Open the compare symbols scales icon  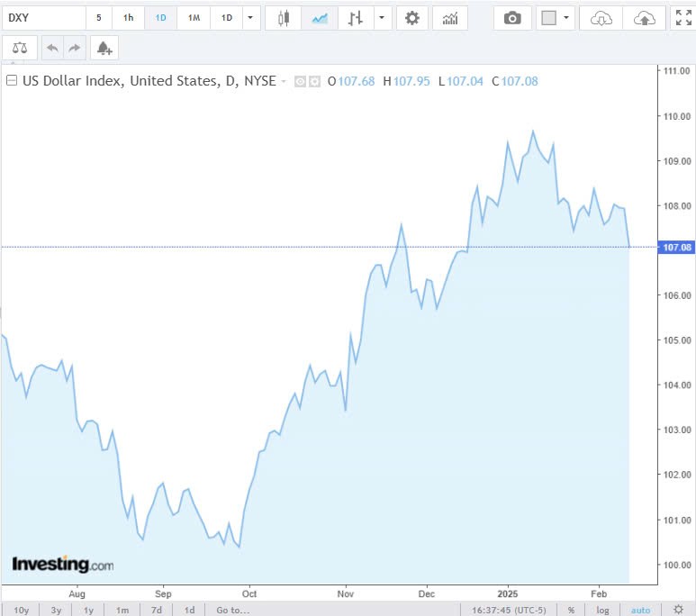(20, 48)
